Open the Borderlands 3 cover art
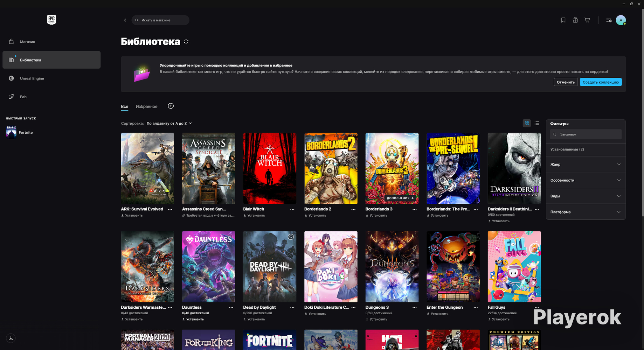The image size is (644, 350). [392, 168]
